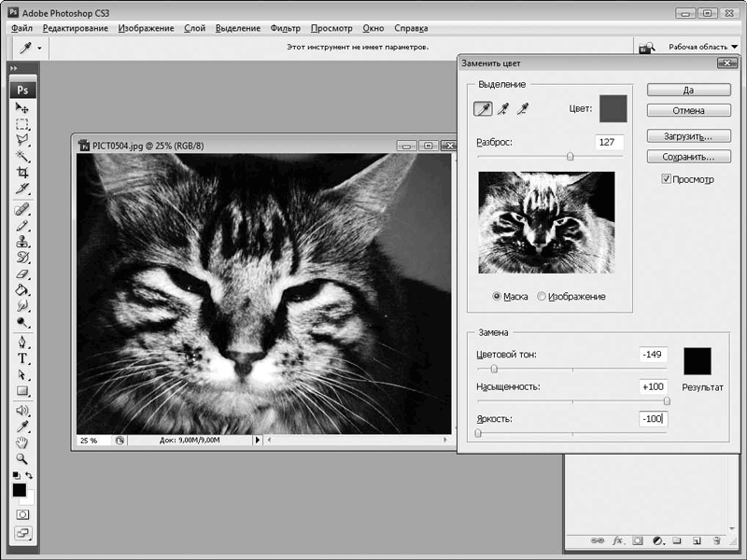Select the Изображение radio button
The width and height of the screenshot is (747, 560).
[x=542, y=297]
